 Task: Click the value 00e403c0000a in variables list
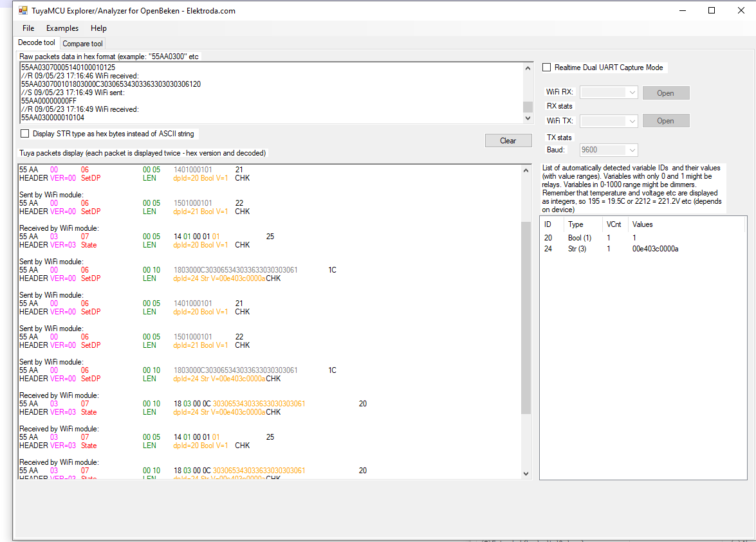[655, 249]
